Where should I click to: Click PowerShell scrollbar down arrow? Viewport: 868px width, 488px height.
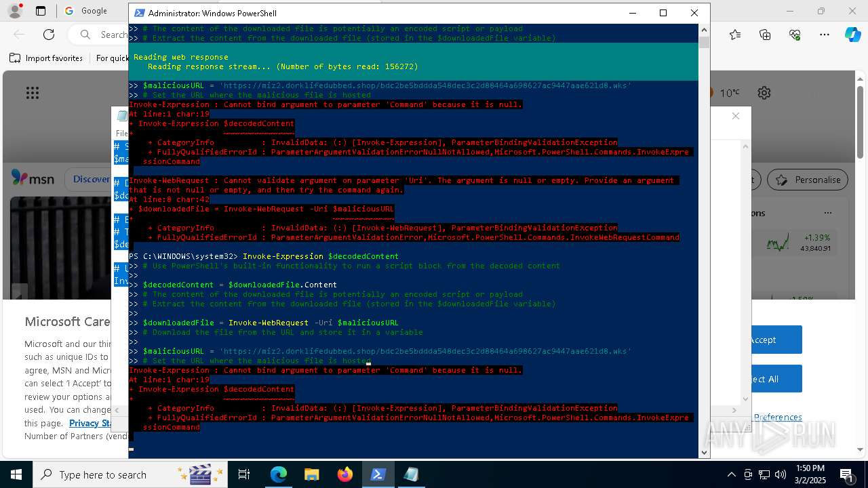(x=704, y=453)
